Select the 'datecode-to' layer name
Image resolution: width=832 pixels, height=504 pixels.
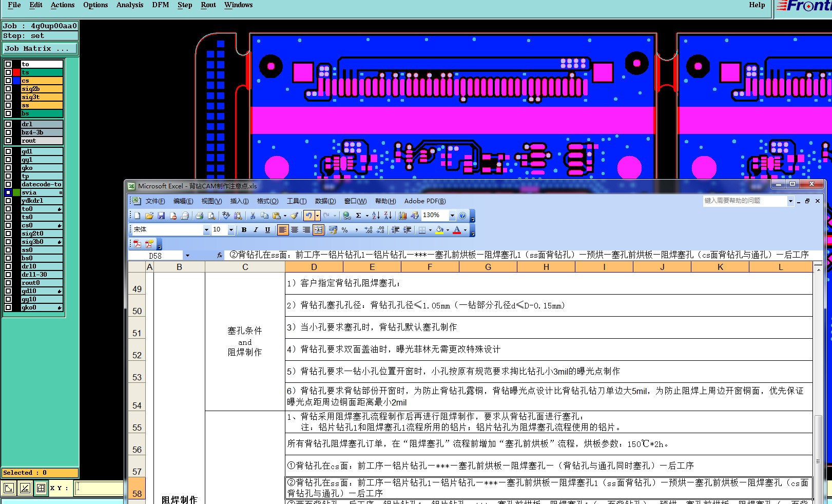pyautogui.click(x=42, y=184)
